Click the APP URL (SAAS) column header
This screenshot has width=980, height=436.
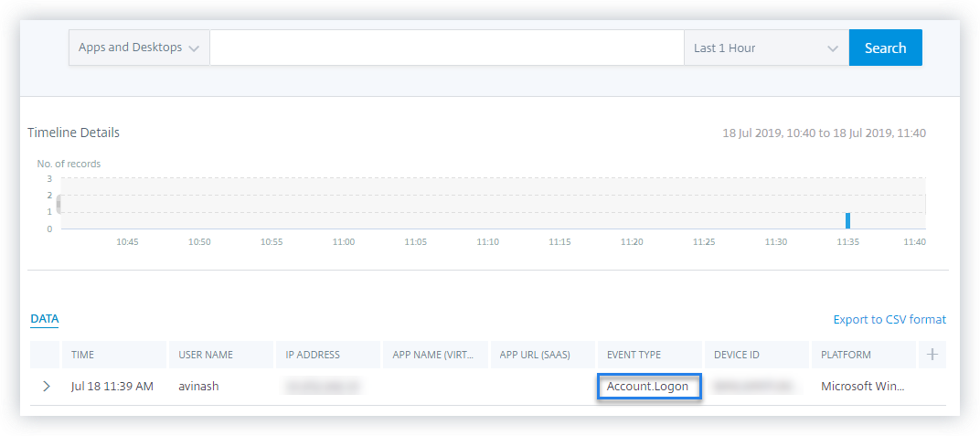tap(542, 354)
